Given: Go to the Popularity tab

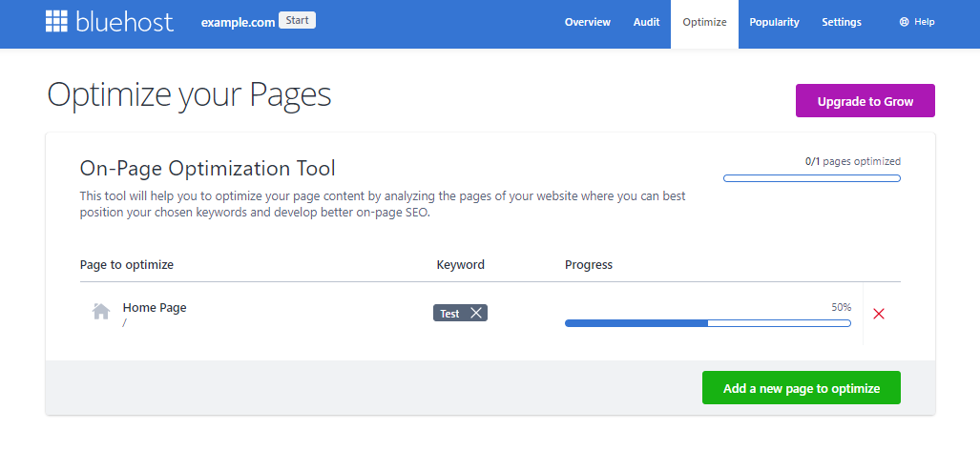Looking at the screenshot, I should pyautogui.click(x=774, y=22).
